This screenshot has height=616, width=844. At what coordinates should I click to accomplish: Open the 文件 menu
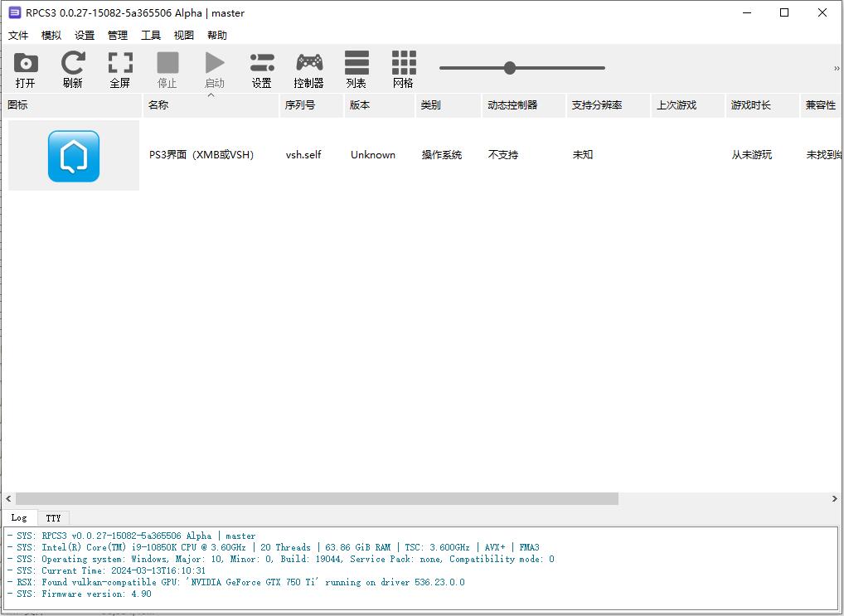click(x=17, y=36)
